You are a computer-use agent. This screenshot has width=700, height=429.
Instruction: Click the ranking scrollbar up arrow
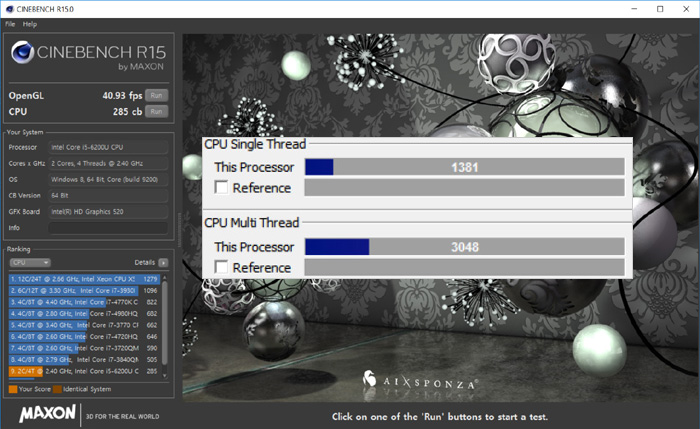click(165, 277)
